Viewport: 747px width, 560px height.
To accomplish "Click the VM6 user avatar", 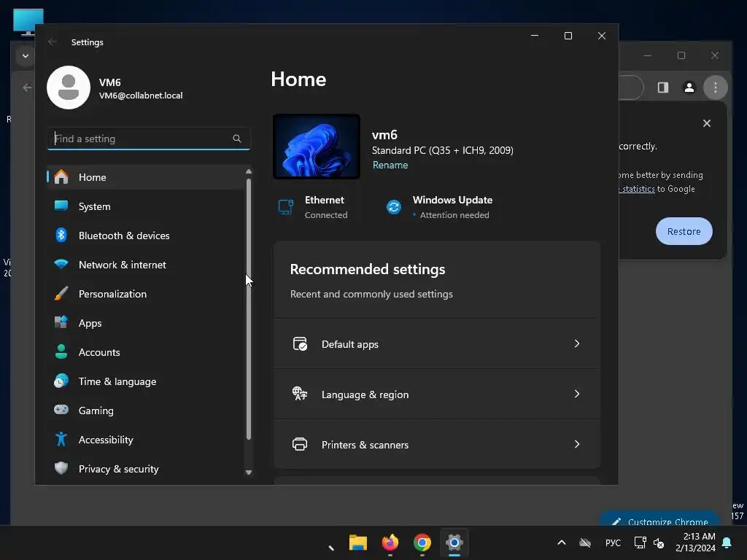I will click(x=69, y=87).
